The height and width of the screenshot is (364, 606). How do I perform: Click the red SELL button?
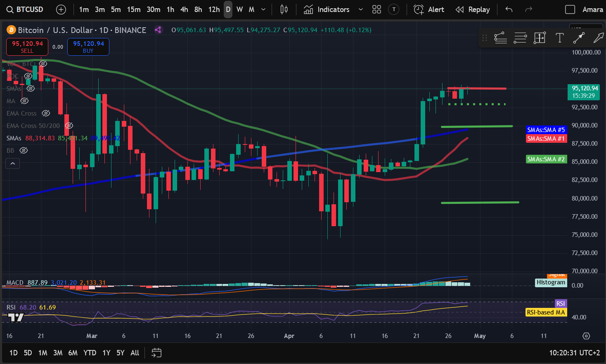pos(27,47)
